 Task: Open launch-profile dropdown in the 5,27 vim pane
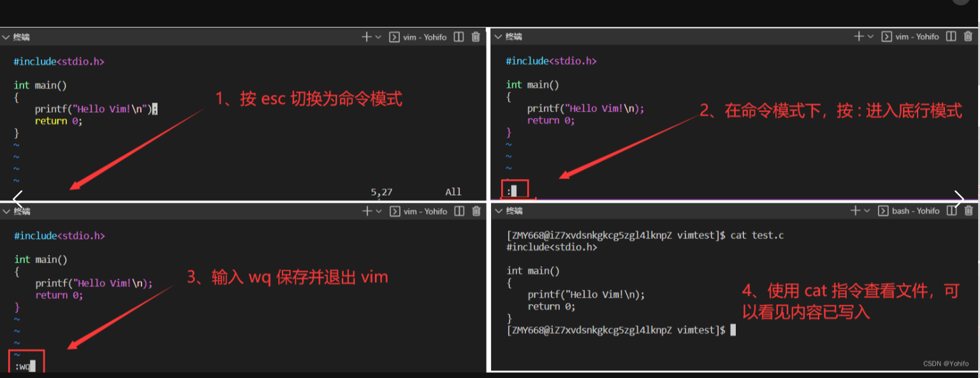(x=378, y=37)
